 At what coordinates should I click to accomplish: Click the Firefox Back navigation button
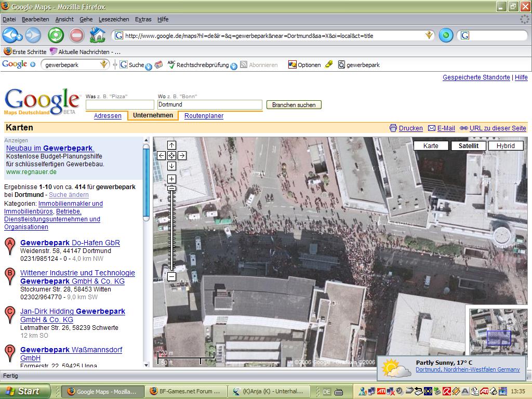tap(11, 35)
